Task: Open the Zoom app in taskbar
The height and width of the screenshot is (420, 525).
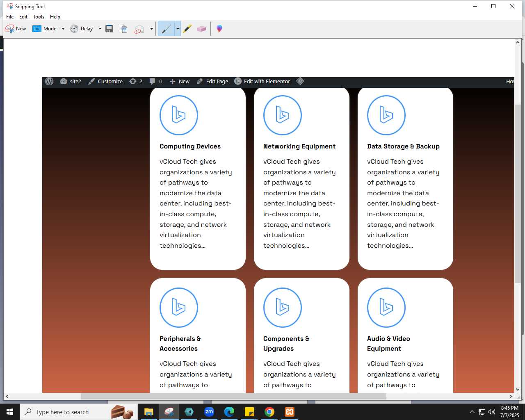Action: (209, 412)
